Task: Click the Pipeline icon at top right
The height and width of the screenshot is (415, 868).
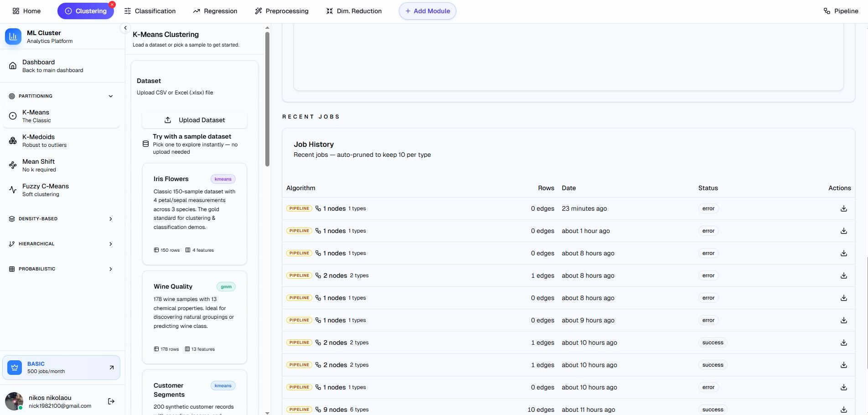Action: (827, 10)
